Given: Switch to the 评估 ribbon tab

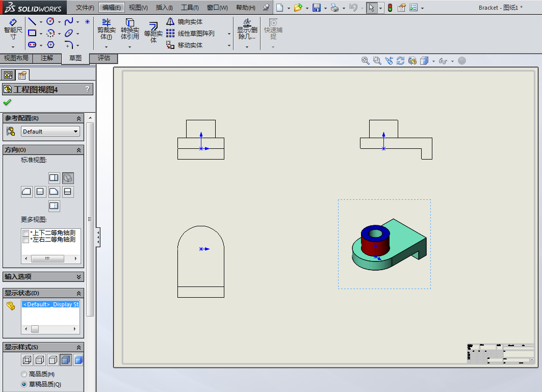Looking at the screenshot, I should [104, 58].
